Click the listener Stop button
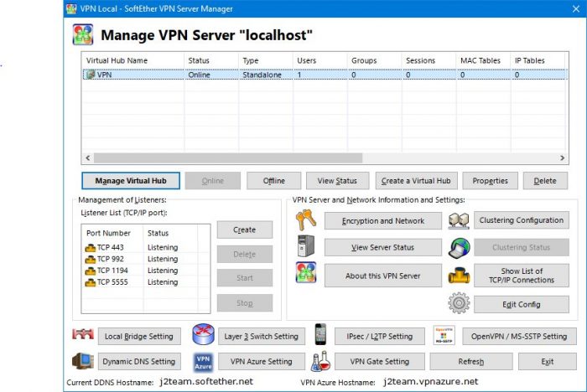This screenshot has height=392, width=587. coord(245,303)
